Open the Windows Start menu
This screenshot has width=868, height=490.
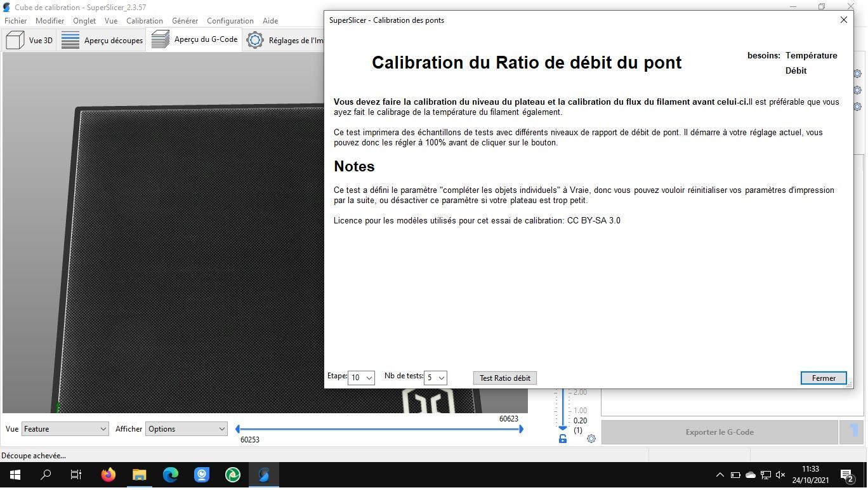15,475
